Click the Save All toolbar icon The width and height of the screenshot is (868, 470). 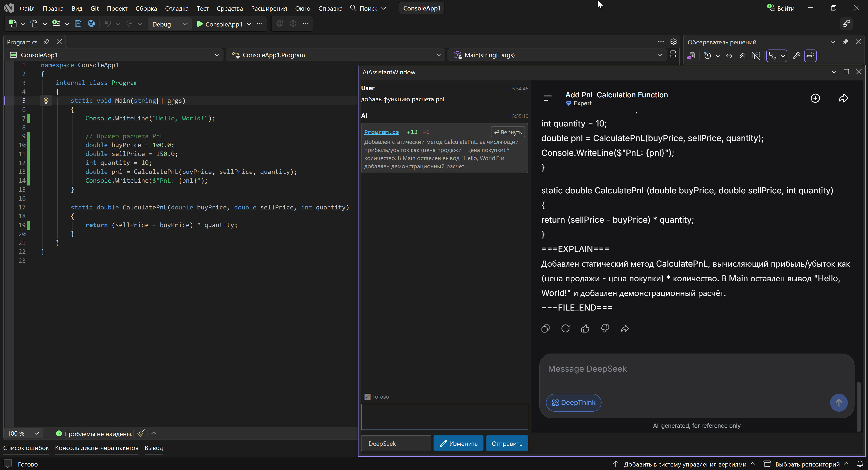pos(91,24)
